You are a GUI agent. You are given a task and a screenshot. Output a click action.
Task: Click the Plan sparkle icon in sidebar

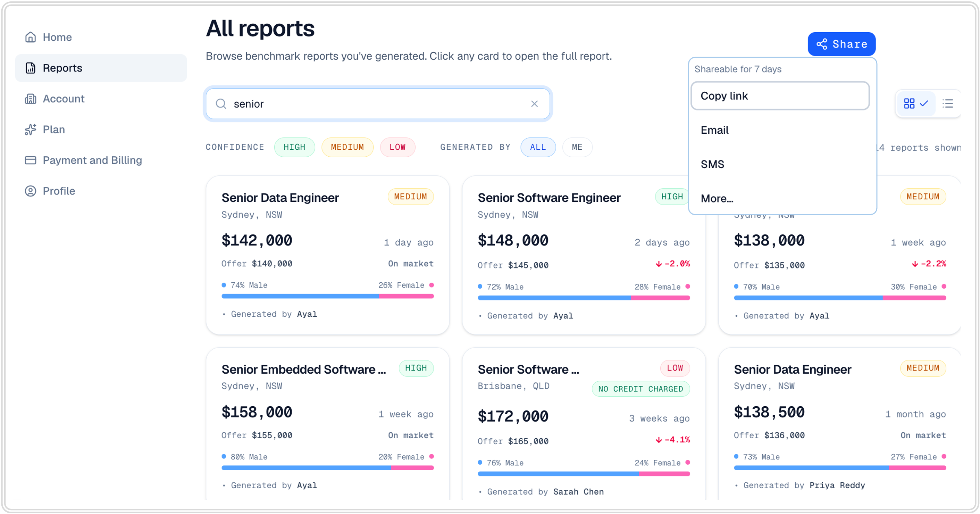pos(31,130)
